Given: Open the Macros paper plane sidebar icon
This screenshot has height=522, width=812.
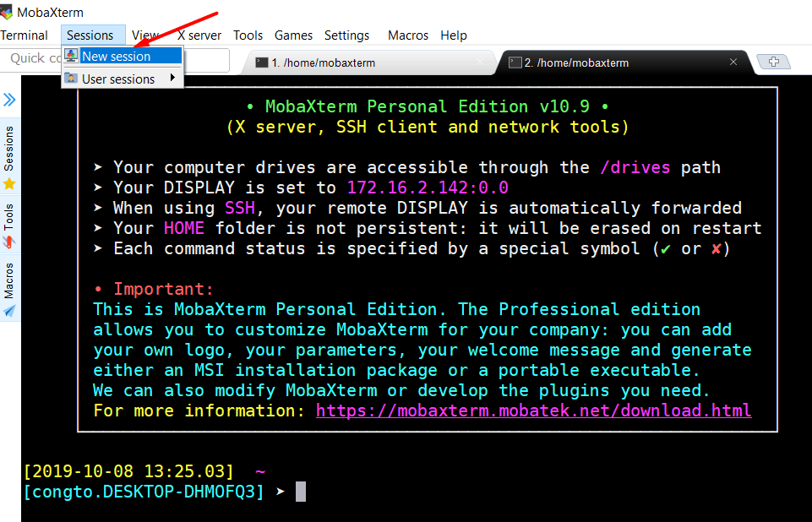Looking at the screenshot, I should pyautogui.click(x=9, y=311).
